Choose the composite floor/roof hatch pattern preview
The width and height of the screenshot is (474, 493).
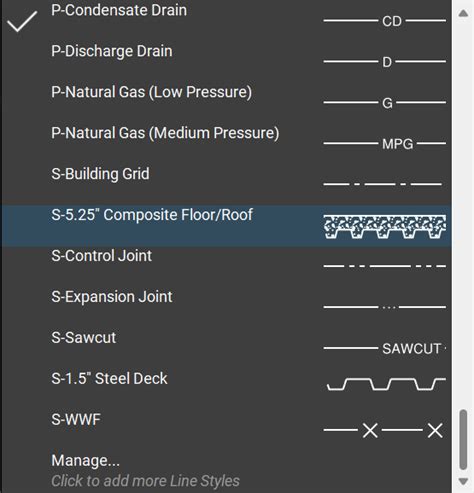385,227
